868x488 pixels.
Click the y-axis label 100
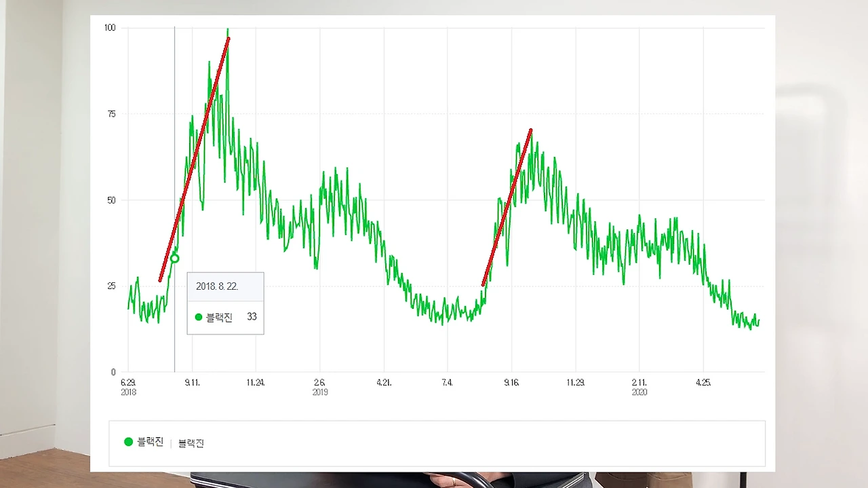click(110, 28)
